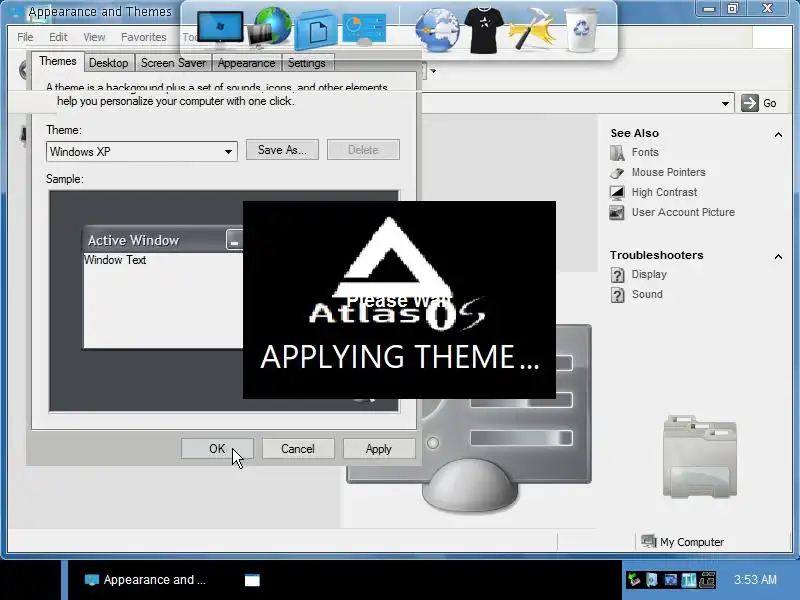The height and width of the screenshot is (600, 800).
Task: Click the sample window minimize button
Action: (x=234, y=240)
